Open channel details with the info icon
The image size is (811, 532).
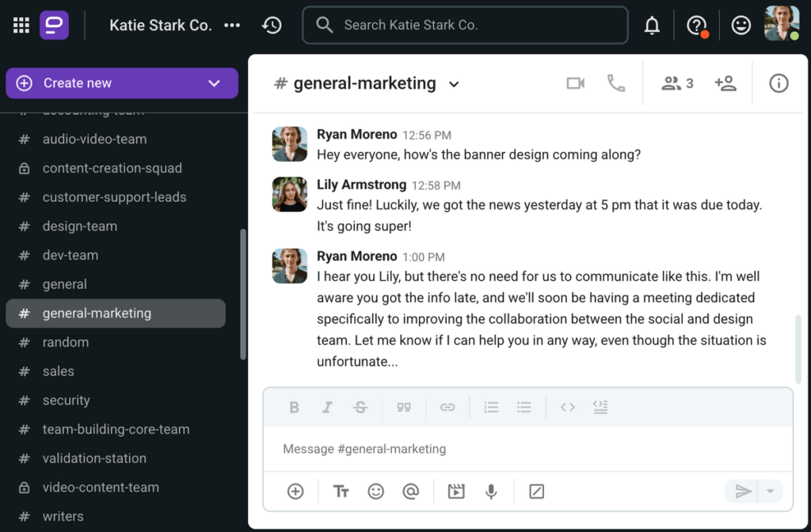(778, 83)
